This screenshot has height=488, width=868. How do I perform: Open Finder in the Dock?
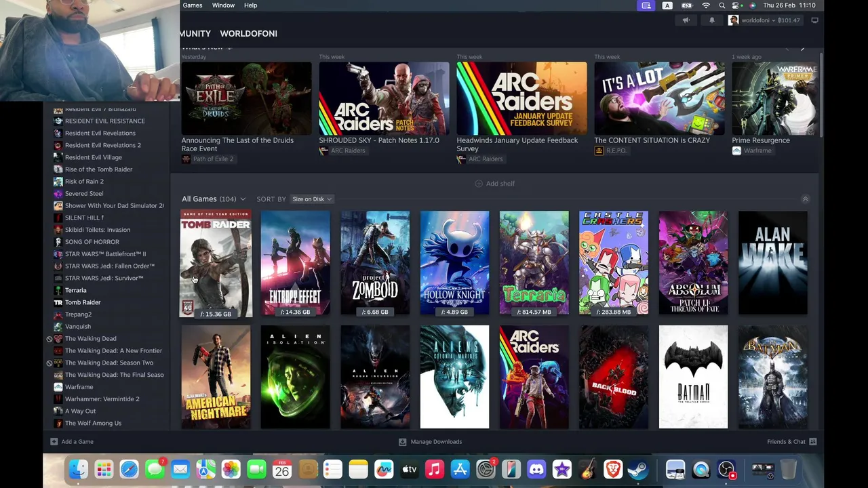point(79,469)
